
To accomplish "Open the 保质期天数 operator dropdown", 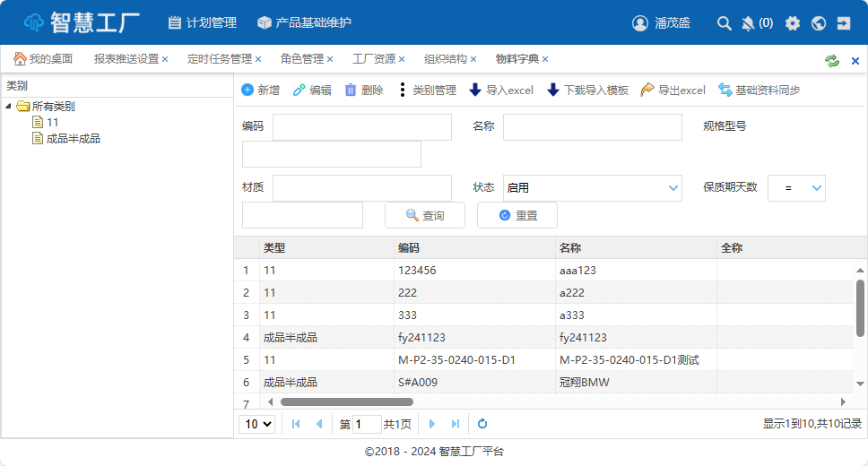I will (x=816, y=188).
